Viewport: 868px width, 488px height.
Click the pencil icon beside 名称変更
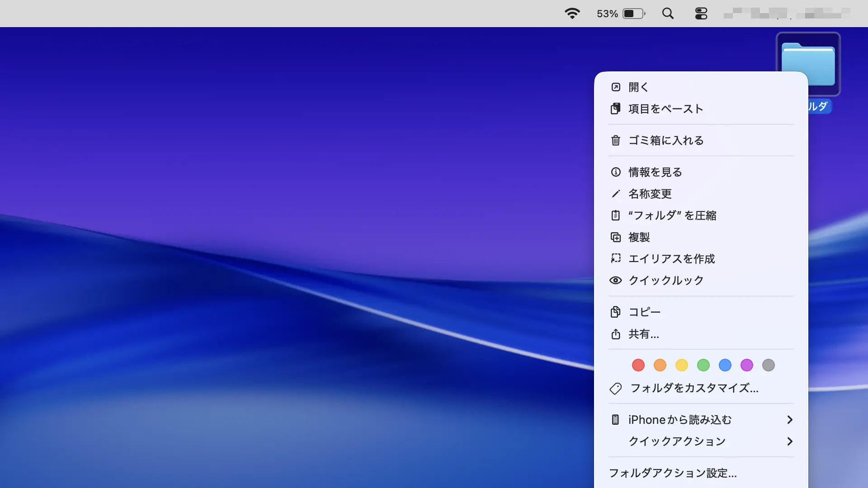615,194
